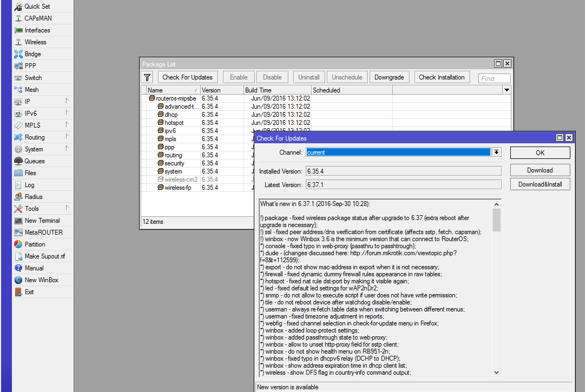Expand the IP submenu arrow
Image resolution: width=585 pixels, height=392 pixels.
[x=67, y=101]
